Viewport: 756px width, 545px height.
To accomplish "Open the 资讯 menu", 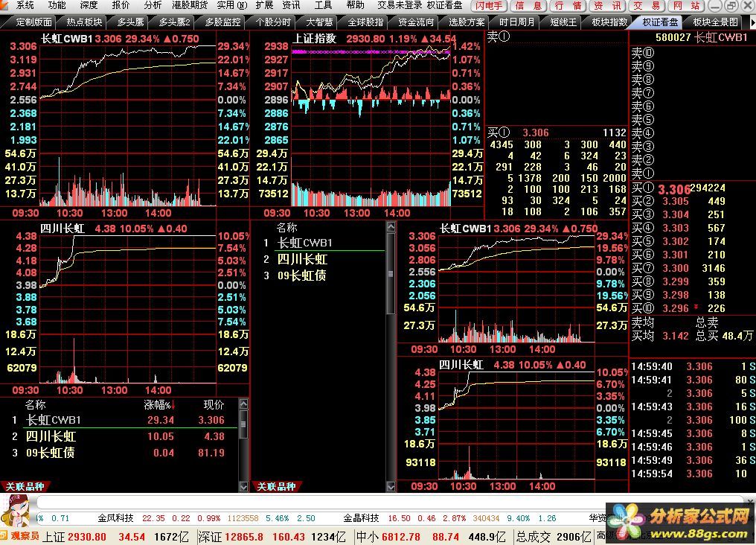I will pos(291,5).
